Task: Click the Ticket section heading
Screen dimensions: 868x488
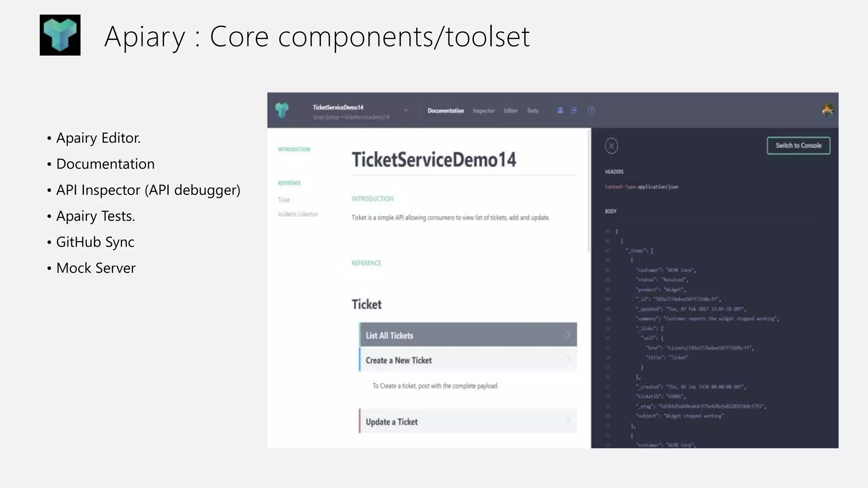Action: pyautogui.click(x=367, y=304)
